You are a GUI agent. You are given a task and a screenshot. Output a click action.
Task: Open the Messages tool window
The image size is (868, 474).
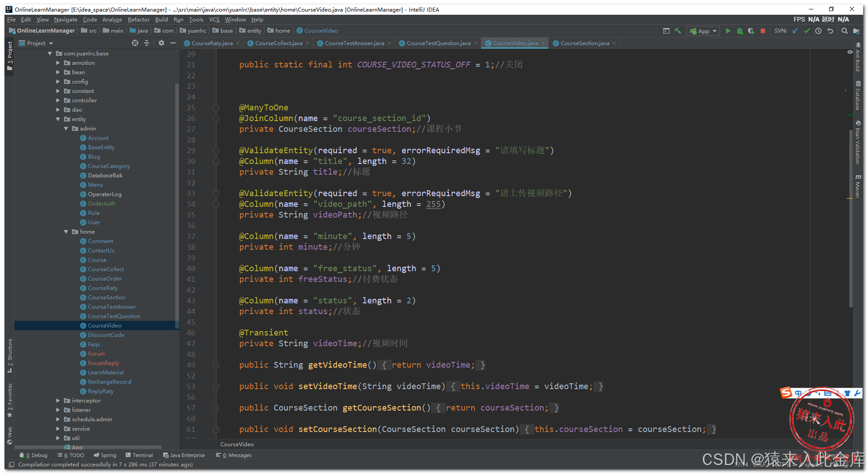(x=233, y=455)
